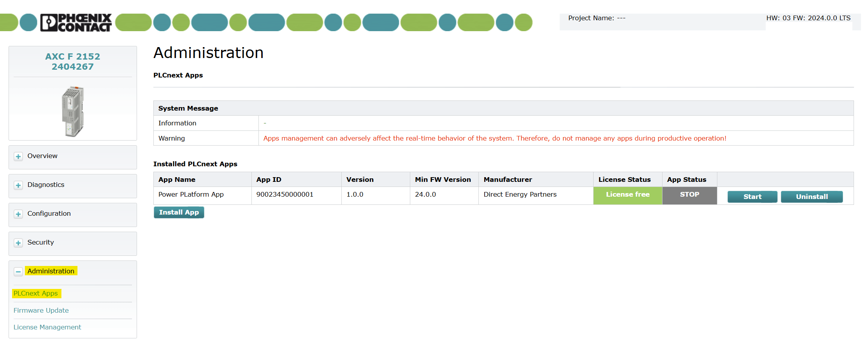Start the Power PLatform App

pos(752,197)
